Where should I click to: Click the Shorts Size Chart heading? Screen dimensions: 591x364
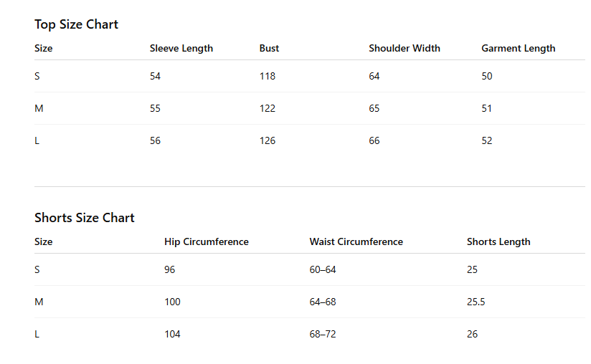[85, 218]
